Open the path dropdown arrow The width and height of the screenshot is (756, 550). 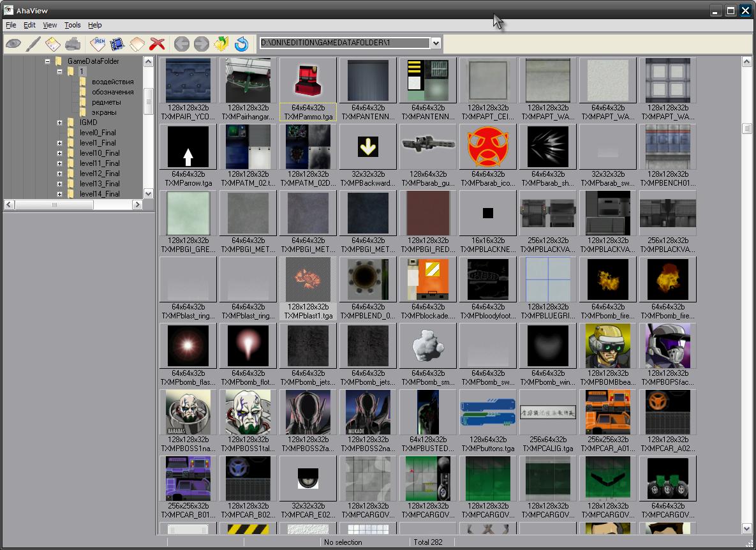tap(436, 43)
